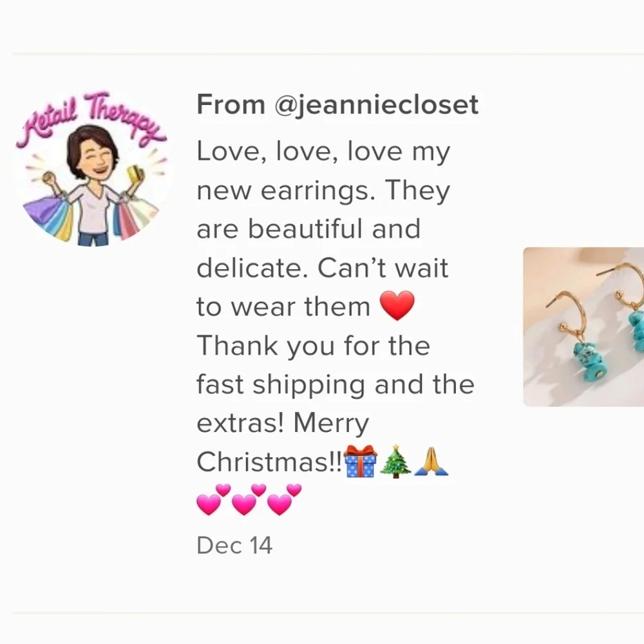
Task: Click the 'delicate. Can't wait' text line
Action: [x=323, y=268]
